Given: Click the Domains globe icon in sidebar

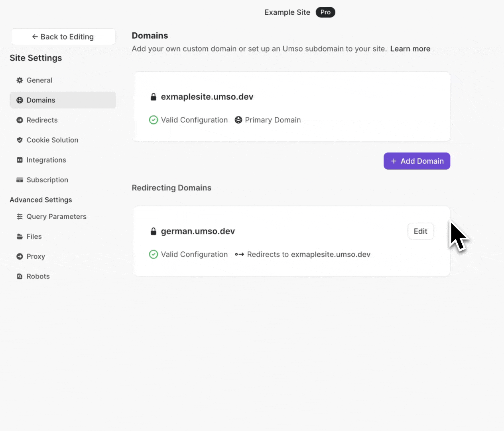Looking at the screenshot, I should tap(20, 100).
